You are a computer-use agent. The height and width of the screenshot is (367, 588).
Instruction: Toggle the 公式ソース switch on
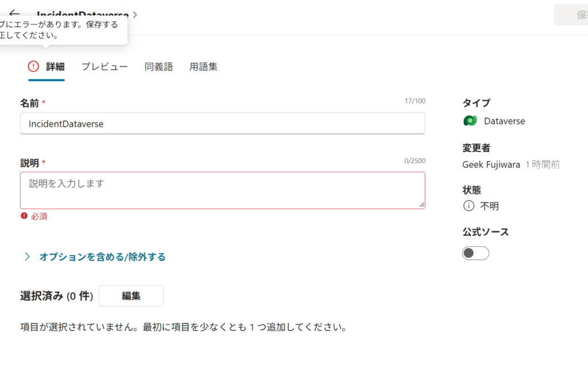tap(475, 253)
